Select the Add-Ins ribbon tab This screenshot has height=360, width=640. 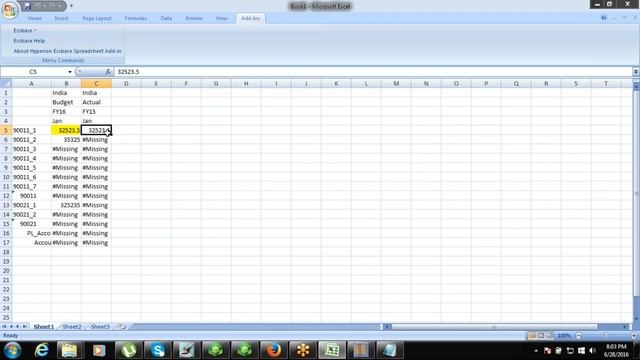(250, 18)
